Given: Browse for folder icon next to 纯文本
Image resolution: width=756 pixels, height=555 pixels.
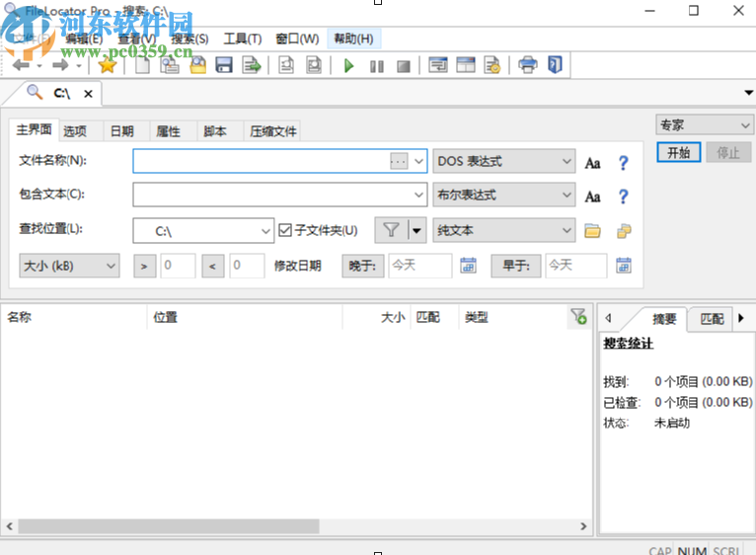Looking at the screenshot, I should click(x=592, y=231).
